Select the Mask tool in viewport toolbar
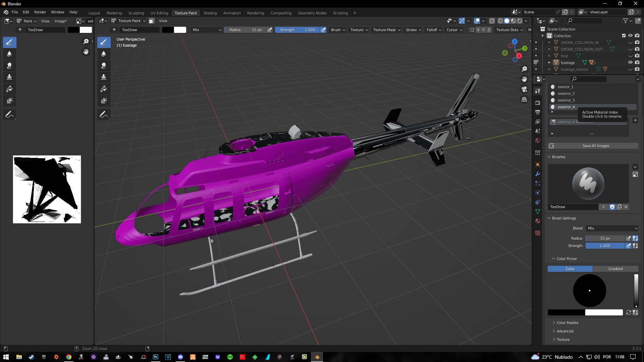Viewport: 644px width, 362px height. click(104, 101)
